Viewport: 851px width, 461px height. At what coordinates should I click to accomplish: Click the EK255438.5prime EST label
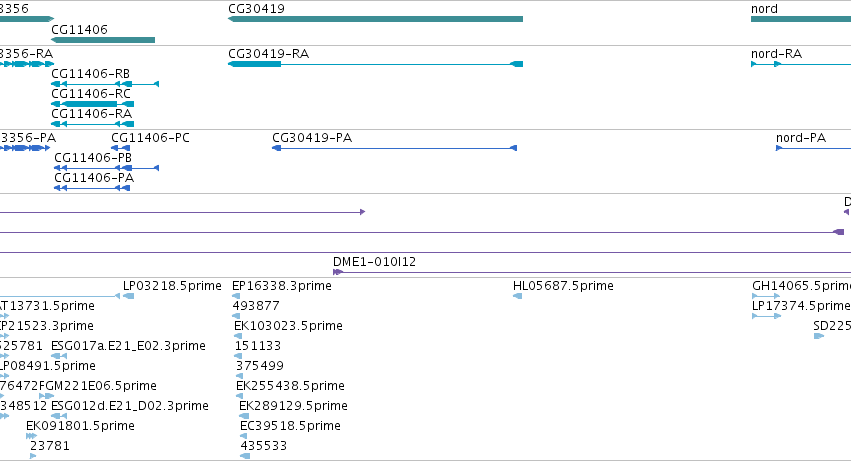point(290,386)
